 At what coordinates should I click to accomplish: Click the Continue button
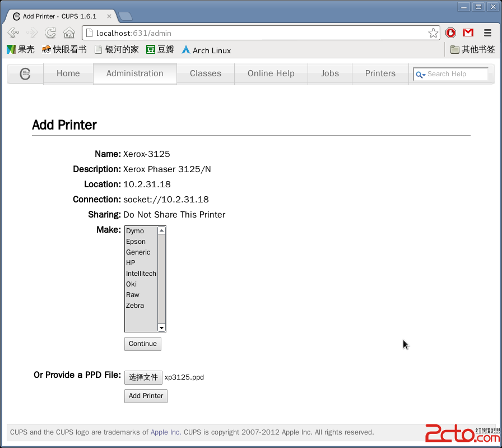click(x=143, y=344)
